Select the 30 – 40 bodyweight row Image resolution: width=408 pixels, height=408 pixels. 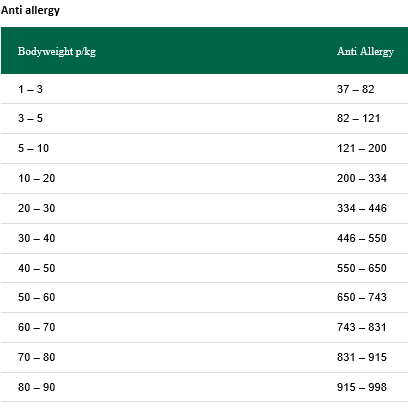point(204,238)
